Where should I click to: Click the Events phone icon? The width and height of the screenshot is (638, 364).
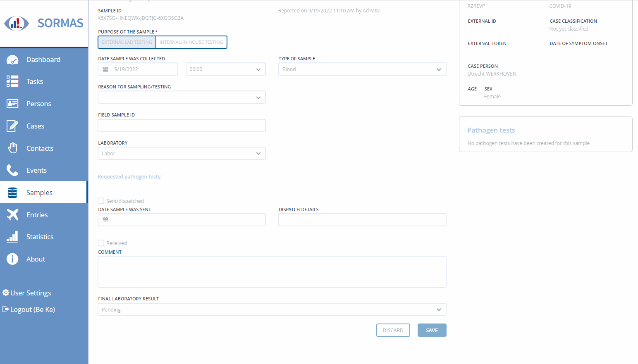(12, 170)
